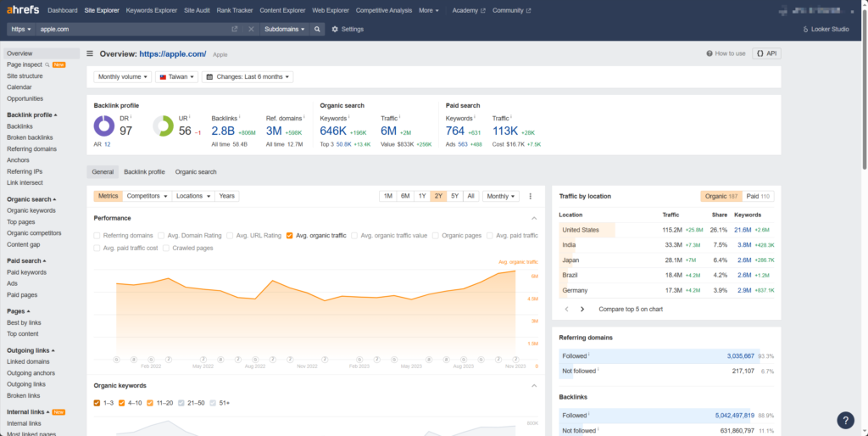Viewport: 868px width, 436px height.
Task: Open Rank Tracker from top menu
Action: coord(235,10)
